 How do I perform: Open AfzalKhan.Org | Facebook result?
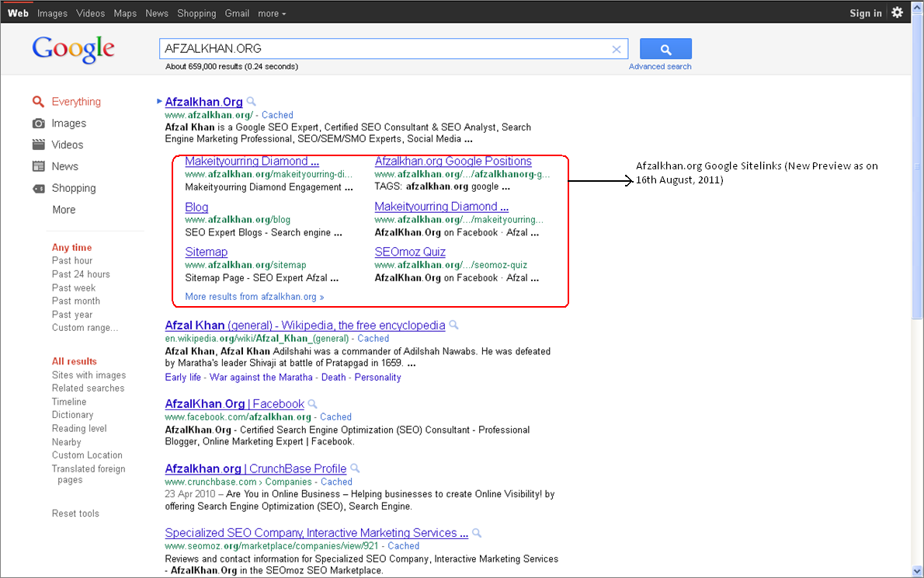234,404
